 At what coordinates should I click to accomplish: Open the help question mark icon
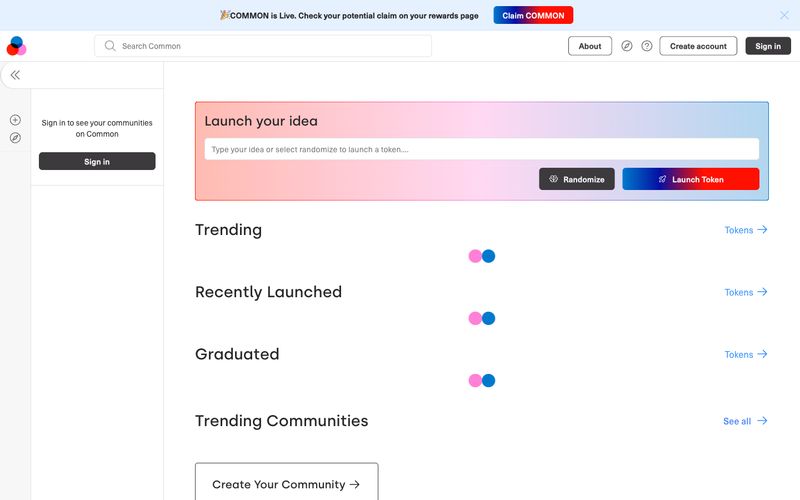pyautogui.click(x=646, y=46)
